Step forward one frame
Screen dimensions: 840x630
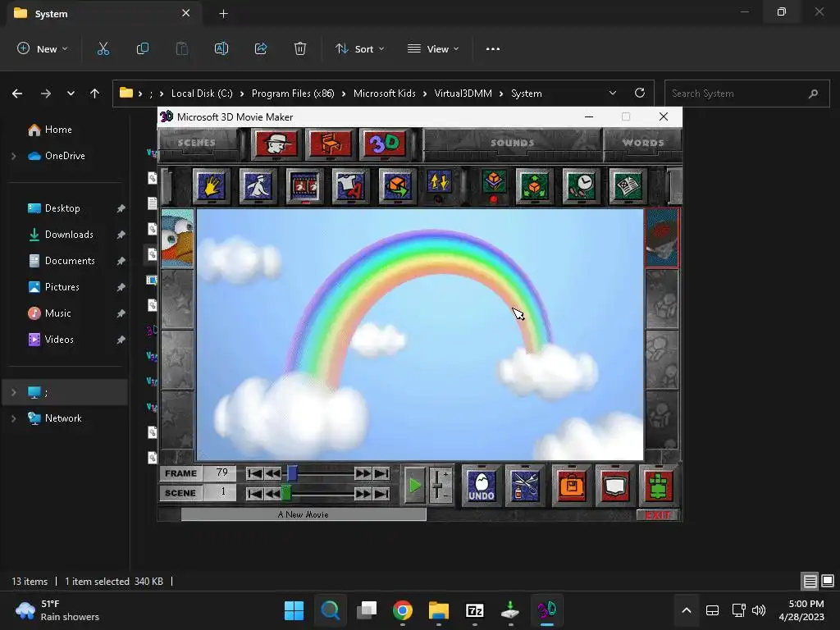pos(363,473)
